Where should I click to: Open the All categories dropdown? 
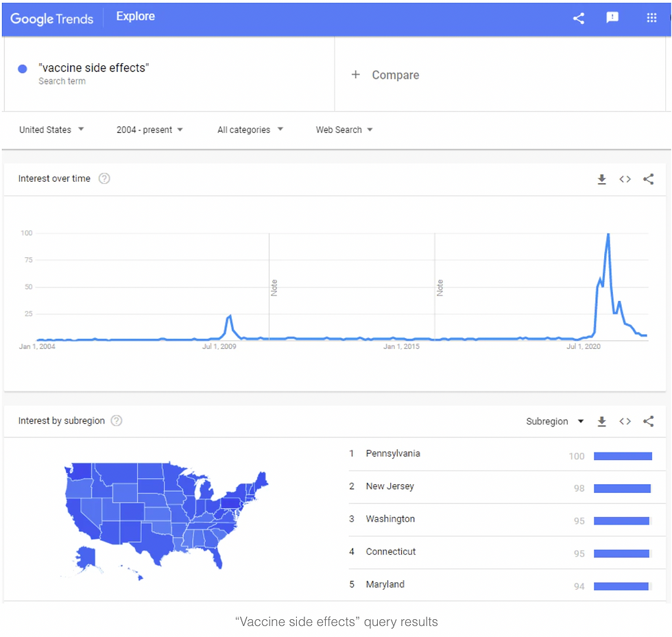[x=250, y=130]
